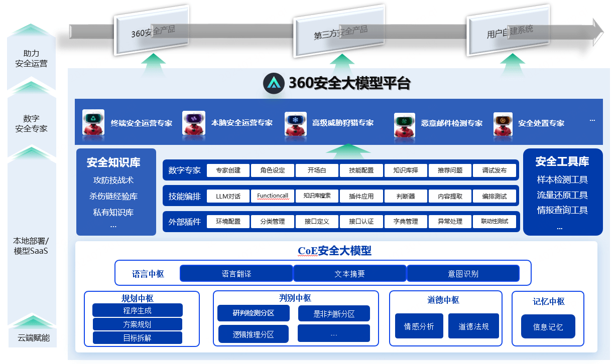The image size is (615, 364).
Task: Select 杀伤链经验库 in 安全知识库
Action: (x=113, y=196)
